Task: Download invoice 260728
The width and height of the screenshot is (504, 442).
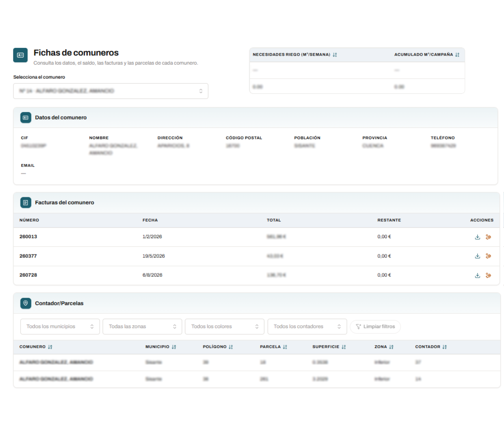Action: (477, 275)
